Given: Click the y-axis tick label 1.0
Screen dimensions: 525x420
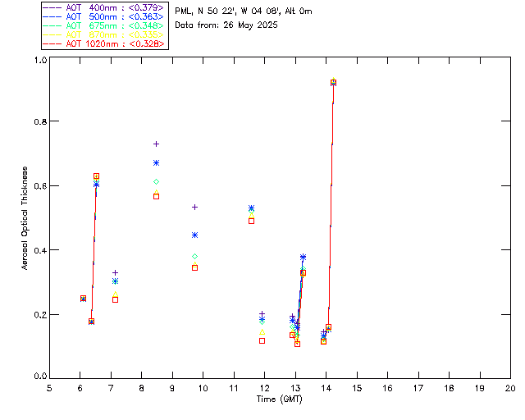Looking at the screenshot, I should (x=40, y=60).
